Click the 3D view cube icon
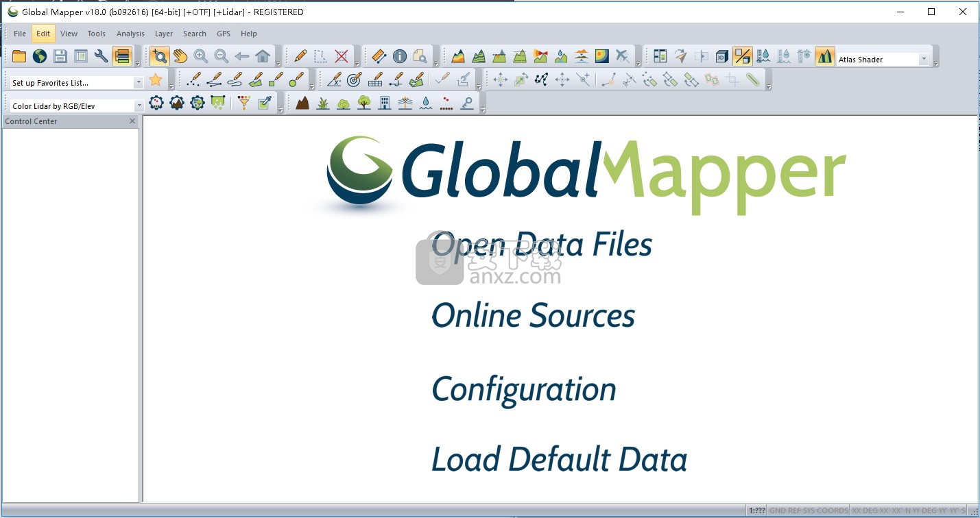Screen dimensions: 980x518 pos(721,56)
